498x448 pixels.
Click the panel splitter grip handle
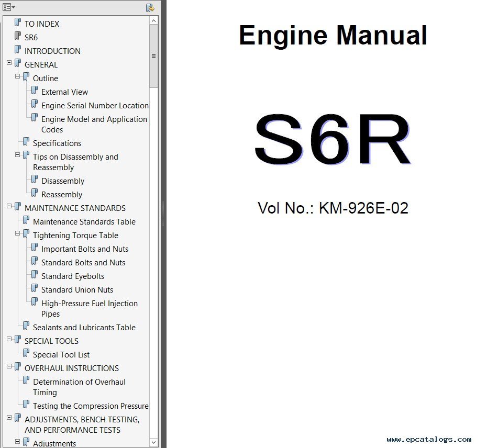(x=163, y=213)
